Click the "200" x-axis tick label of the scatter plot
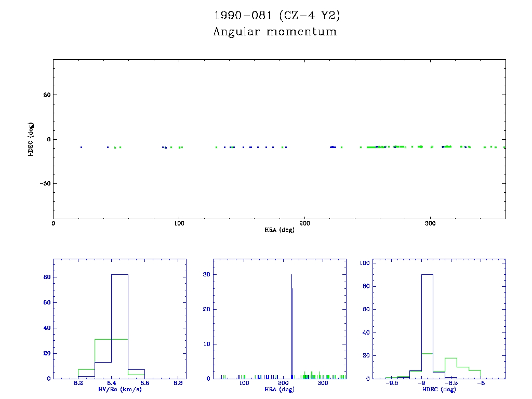Image resolution: width=532 pixels, height=399 pixels. 304,223
